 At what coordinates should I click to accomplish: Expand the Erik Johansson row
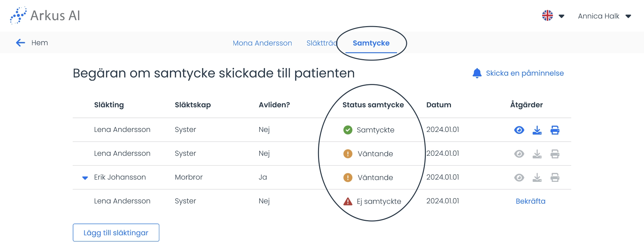coord(85,178)
